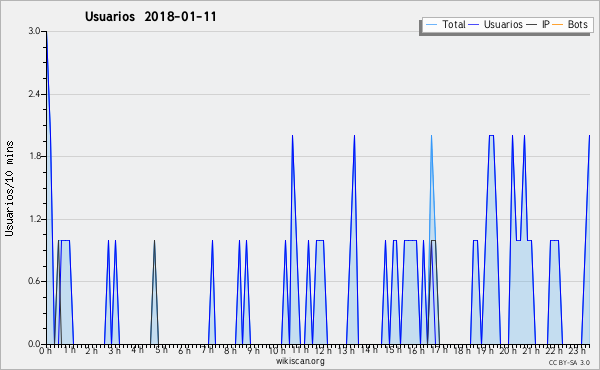Click the '7 h' x-axis label
Image resolution: width=600 pixels, height=370 pixels.
(x=207, y=350)
